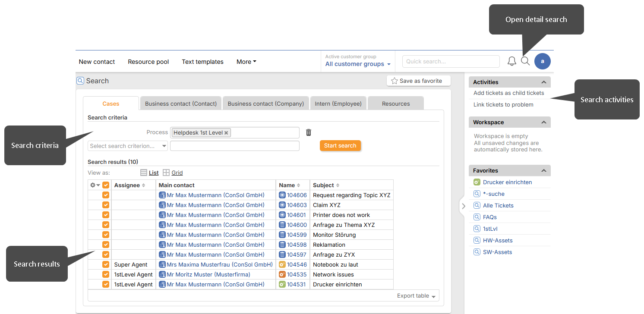Select the Cases tab
The height and width of the screenshot is (314, 644).
[x=111, y=104]
